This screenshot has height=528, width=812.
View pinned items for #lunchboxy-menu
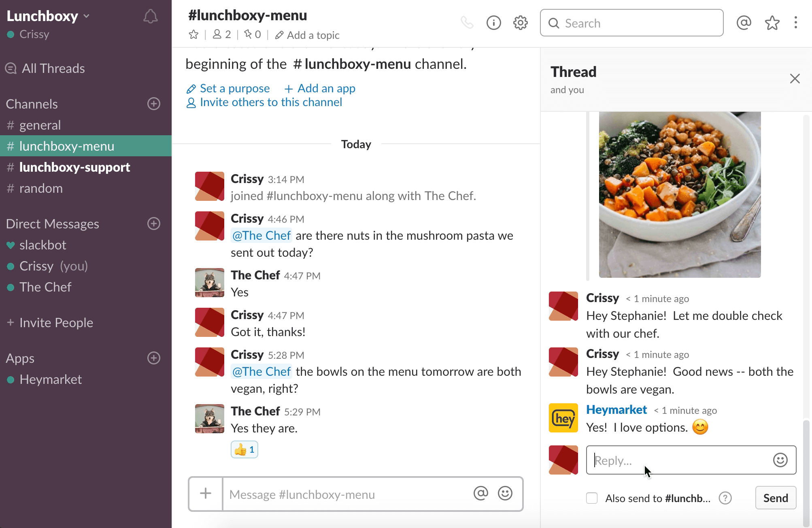point(252,34)
